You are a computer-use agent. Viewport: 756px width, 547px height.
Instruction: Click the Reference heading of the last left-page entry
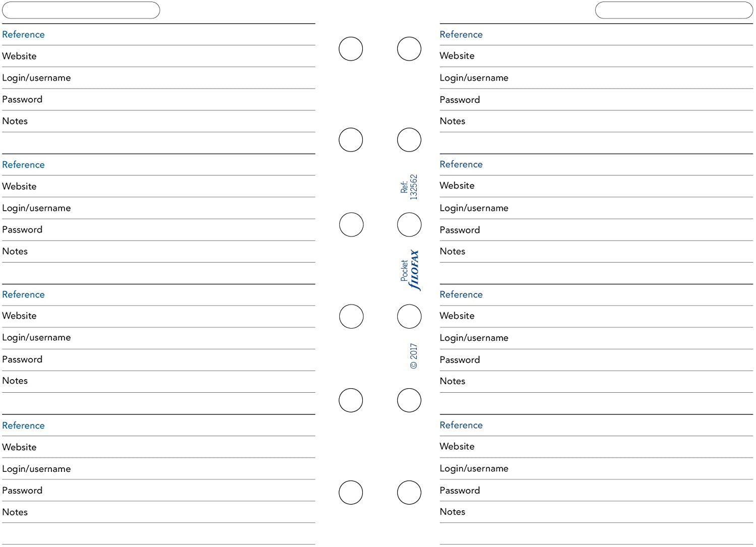tap(23, 426)
